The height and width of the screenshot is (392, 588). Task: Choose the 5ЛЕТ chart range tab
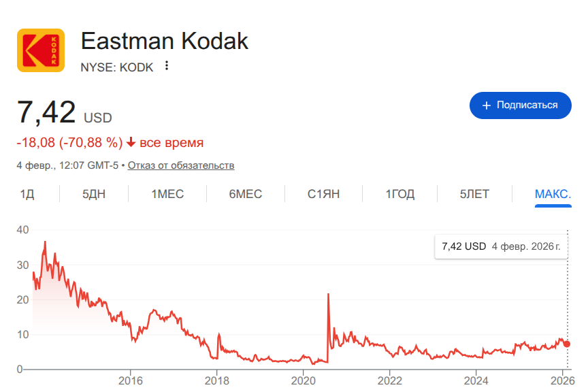point(474,194)
